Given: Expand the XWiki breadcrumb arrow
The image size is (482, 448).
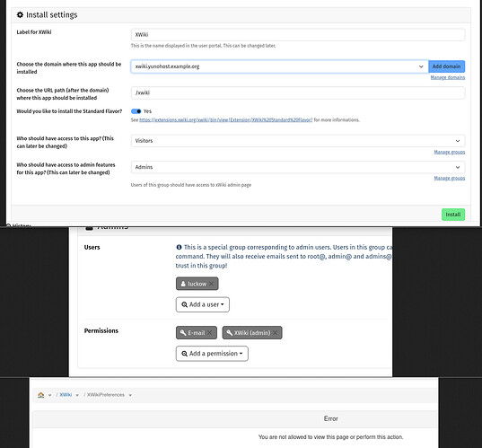Looking at the screenshot, I should pos(77,395).
